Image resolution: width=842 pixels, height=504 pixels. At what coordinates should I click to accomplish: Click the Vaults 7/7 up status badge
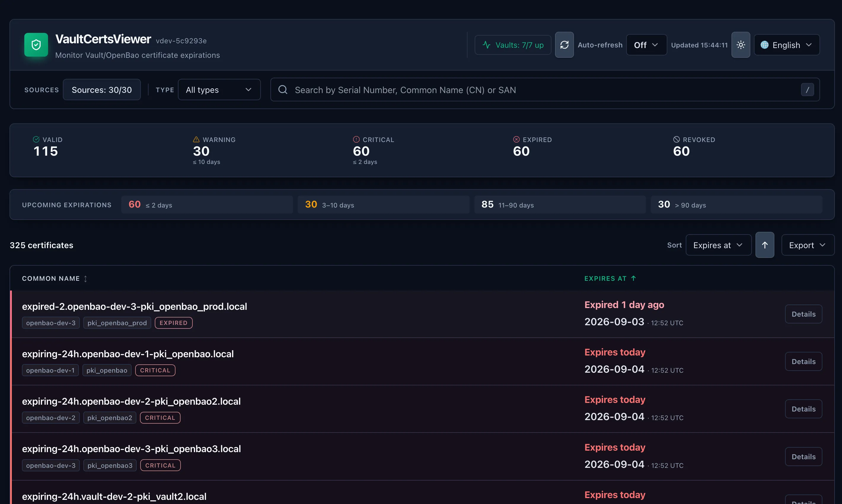pos(513,45)
